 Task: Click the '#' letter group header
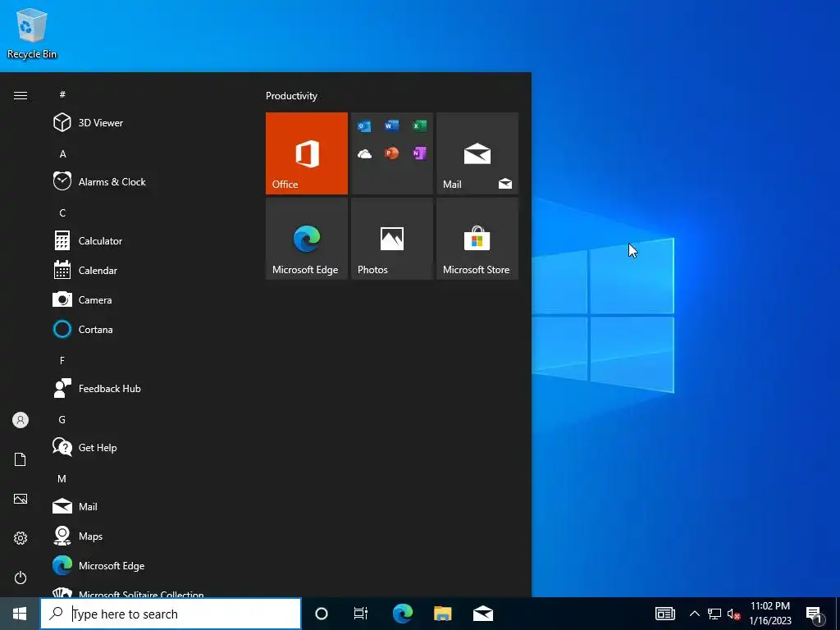tap(62, 94)
